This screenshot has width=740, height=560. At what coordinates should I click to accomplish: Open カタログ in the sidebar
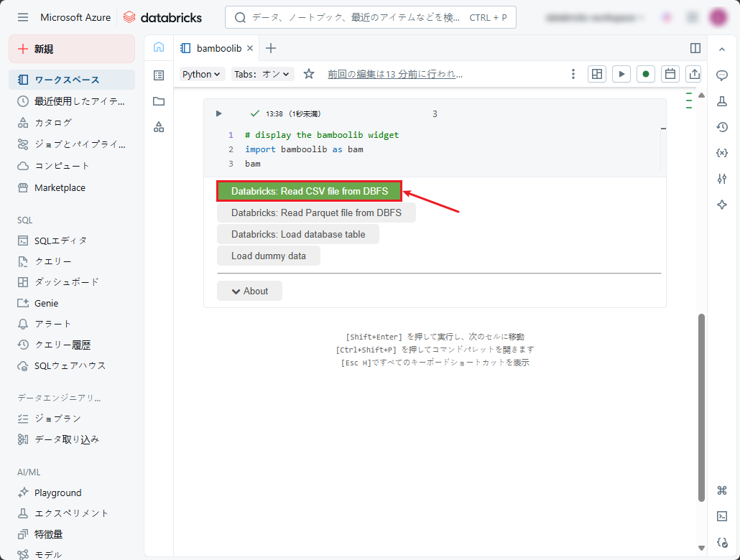(x=53, y=123)
